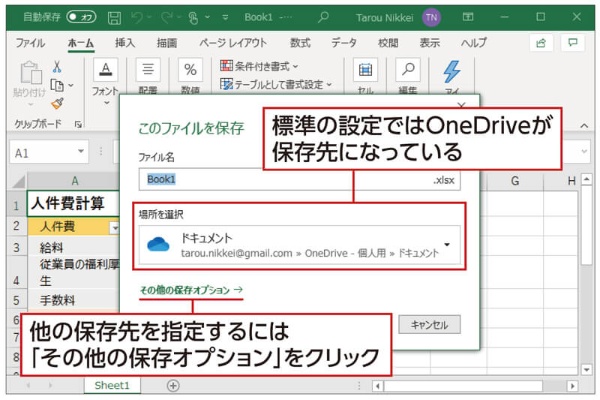Viewport: 600px width, 400px height.
Task: Select cell A1 人件費計算
Action: pyautogui.click(x=73, y=203)
